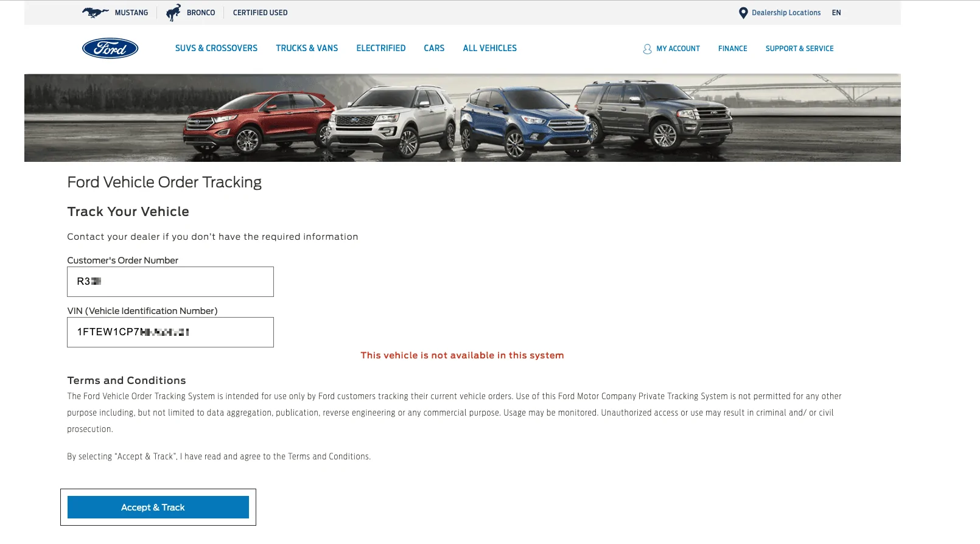Switch language using EN selector

point(836,13)
